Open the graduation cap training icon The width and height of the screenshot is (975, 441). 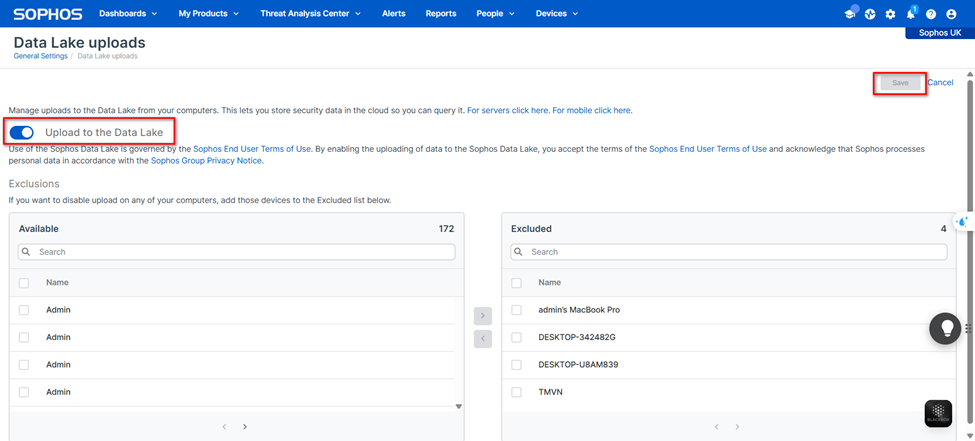(850, 14)
